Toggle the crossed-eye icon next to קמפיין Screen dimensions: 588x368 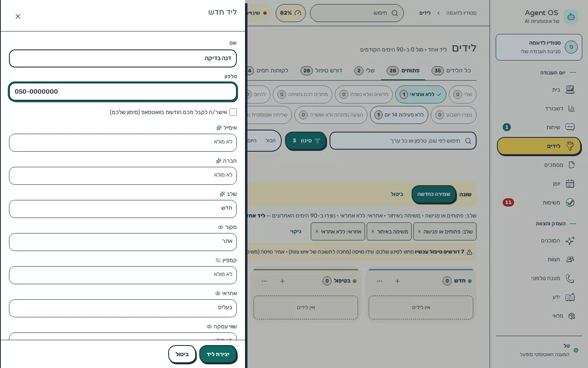click(x=218, y=260)
